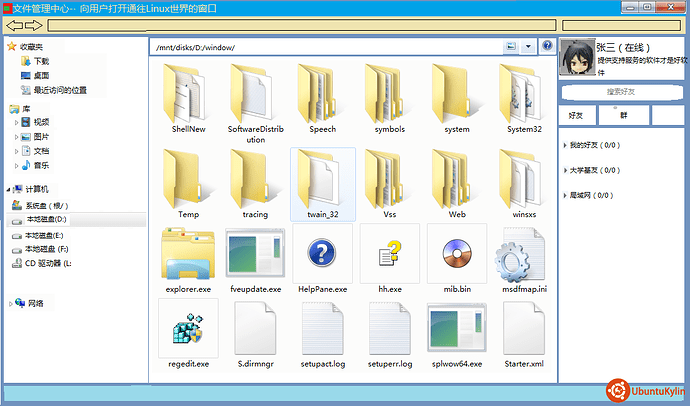690x406 pixels.
Task: Open the System32 folder
Action: (524, 93)
